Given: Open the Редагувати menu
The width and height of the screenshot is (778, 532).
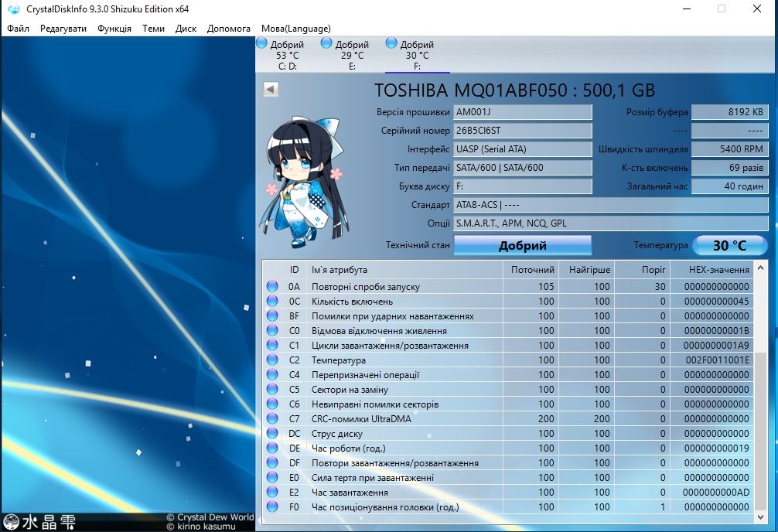Looking at the screenshot, I should [63, 29].
